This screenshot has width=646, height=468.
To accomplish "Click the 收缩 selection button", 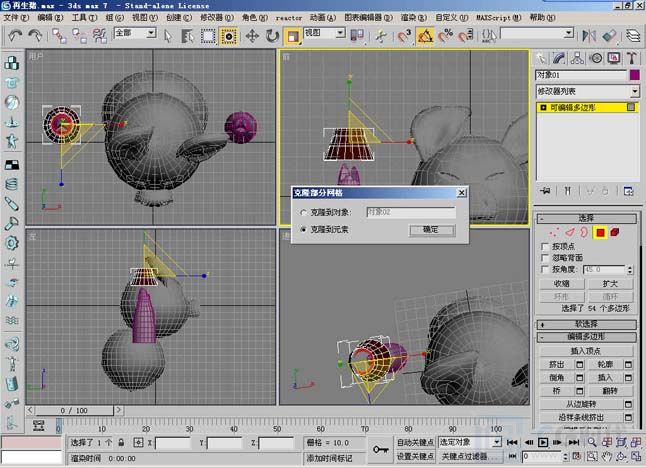I will tap(562, 283).
